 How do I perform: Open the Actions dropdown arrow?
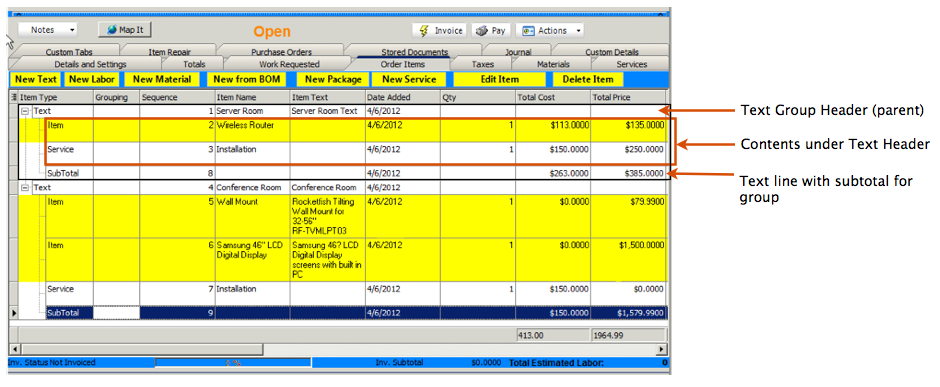pyautogui.click(x=578, y=31)
